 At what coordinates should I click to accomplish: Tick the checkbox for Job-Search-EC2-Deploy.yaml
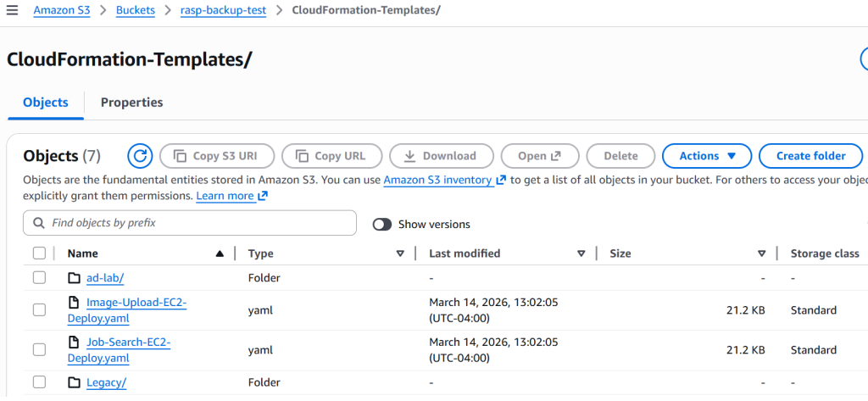click(x=39, y=349)
